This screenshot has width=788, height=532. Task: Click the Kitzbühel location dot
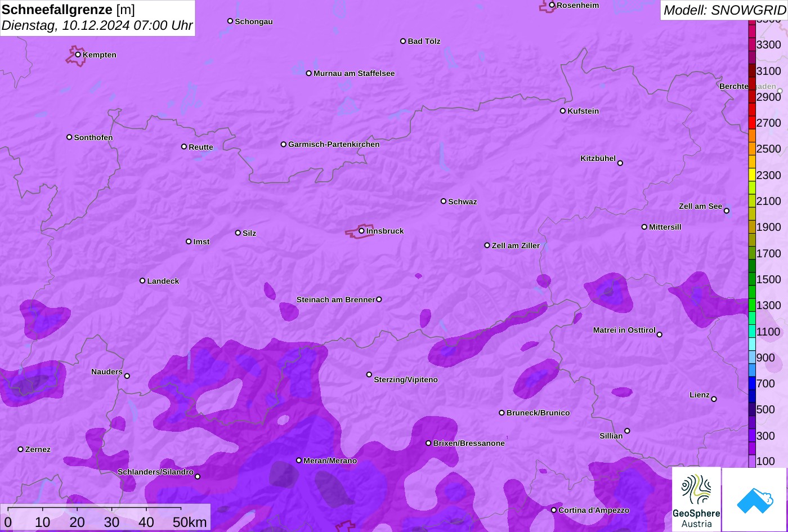point(620,163)
